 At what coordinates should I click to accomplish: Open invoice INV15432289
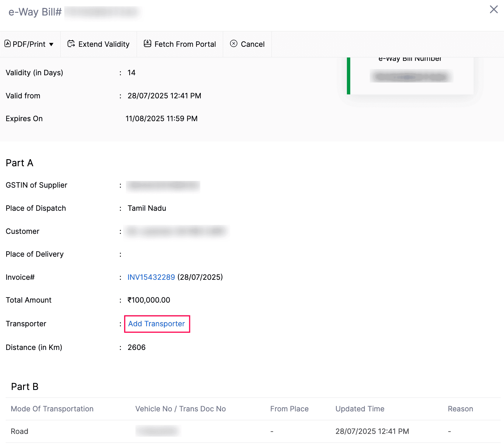coord(151,277)
